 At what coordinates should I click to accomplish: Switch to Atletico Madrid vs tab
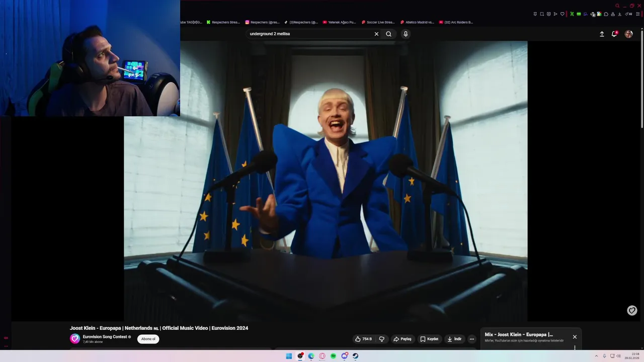(x=417, y=22)
